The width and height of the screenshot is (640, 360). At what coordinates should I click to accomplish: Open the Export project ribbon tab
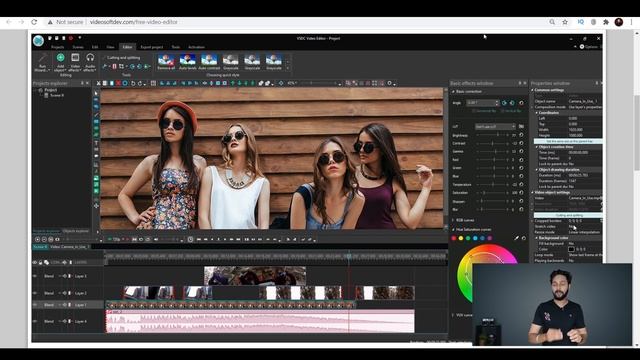(x=152, y=47)
